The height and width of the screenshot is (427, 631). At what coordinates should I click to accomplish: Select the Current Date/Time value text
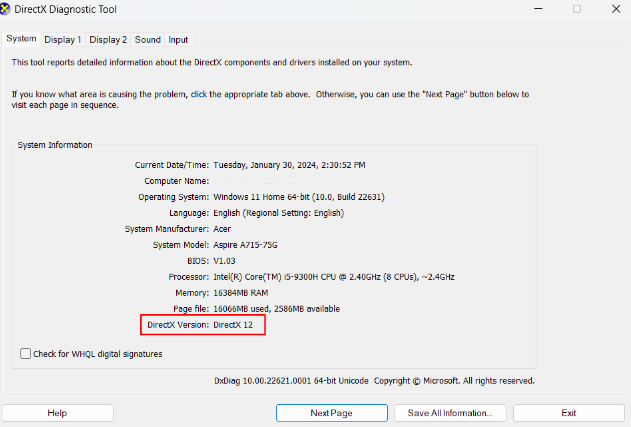(x=289, y=165)
